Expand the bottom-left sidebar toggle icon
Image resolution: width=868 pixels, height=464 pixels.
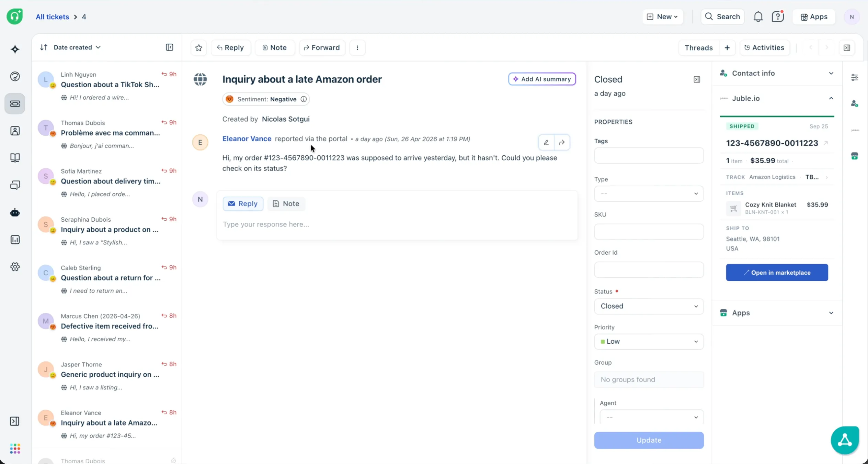pos(15,421)
